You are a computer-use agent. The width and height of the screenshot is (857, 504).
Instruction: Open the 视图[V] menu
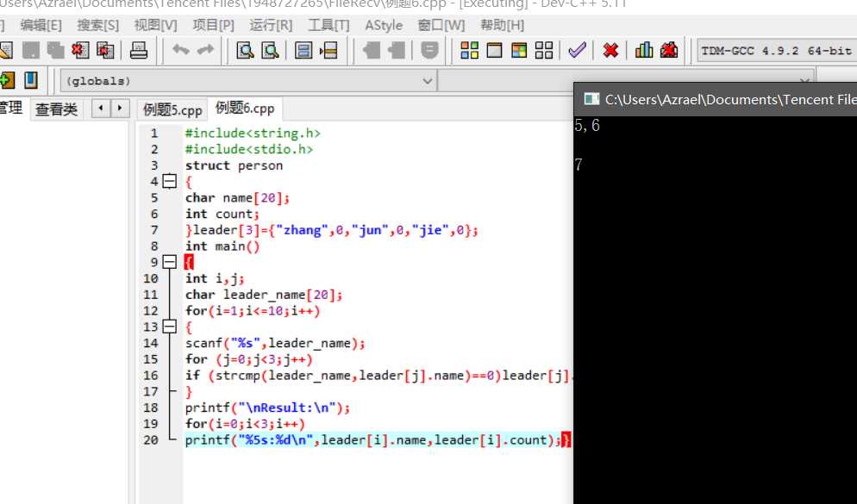(x=156, y=25)
